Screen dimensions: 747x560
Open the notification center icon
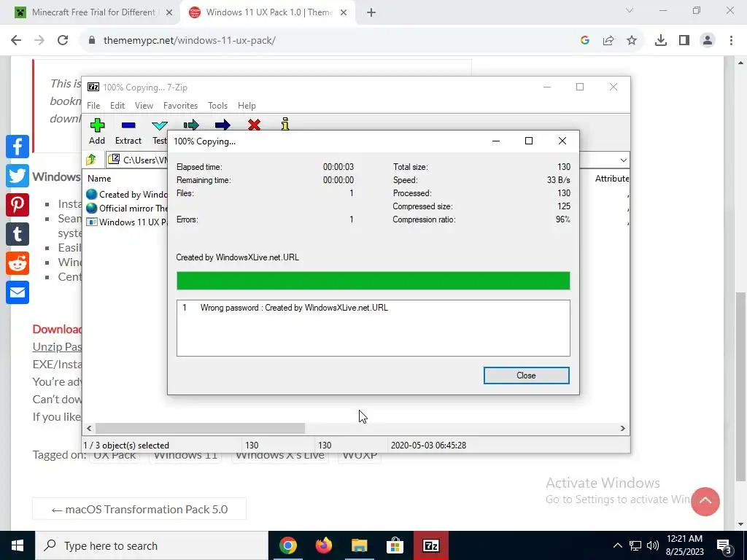[x=724, y=545]
